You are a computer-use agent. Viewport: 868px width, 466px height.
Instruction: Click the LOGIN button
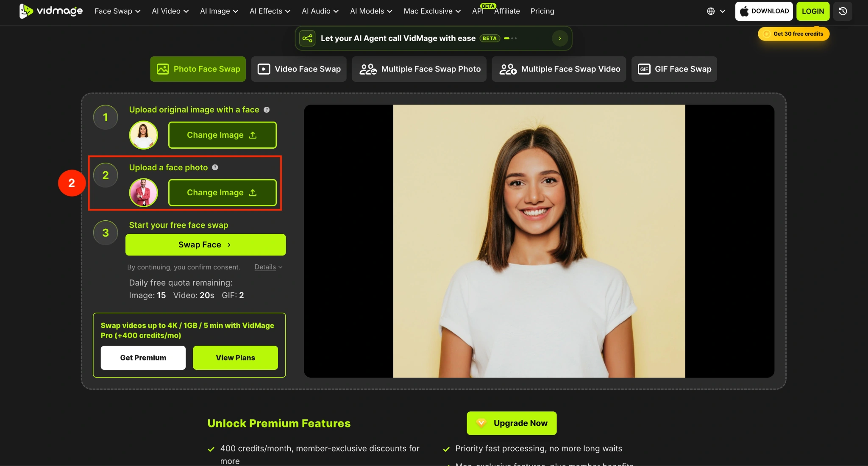coord(812,11)
